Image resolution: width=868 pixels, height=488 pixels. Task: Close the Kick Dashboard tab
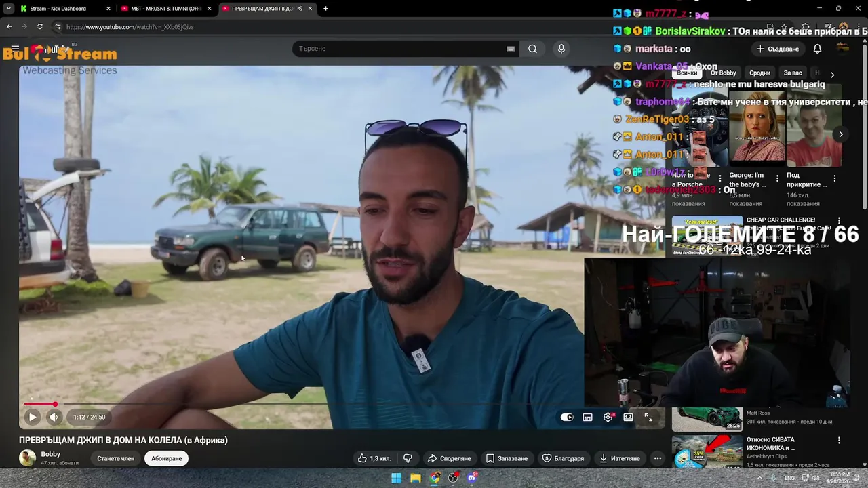[108, 9]
